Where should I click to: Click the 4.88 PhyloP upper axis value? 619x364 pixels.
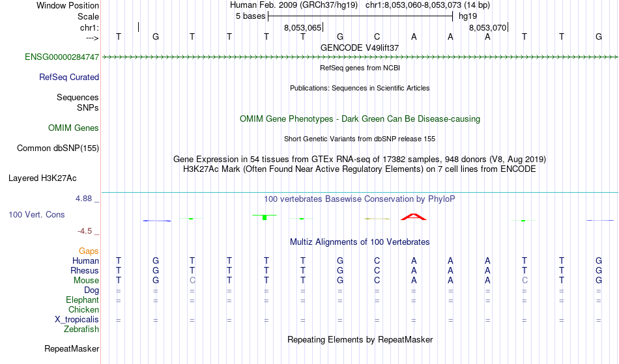pyautogui.click(x=83, y=199)
